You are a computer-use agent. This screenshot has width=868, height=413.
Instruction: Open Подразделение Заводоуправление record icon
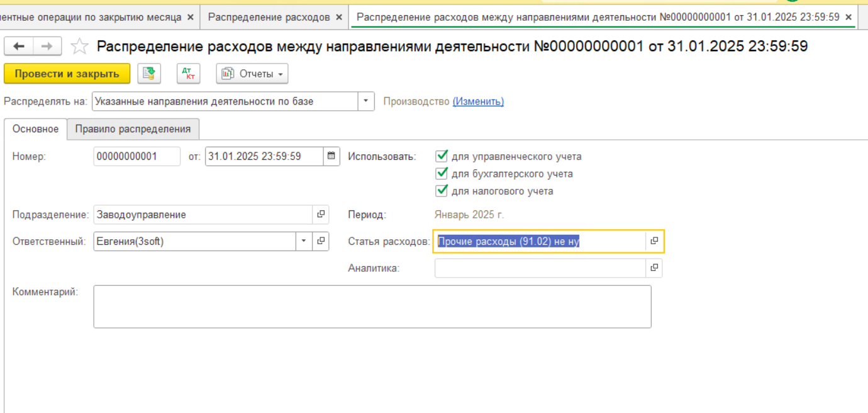(x=321, y=215)
